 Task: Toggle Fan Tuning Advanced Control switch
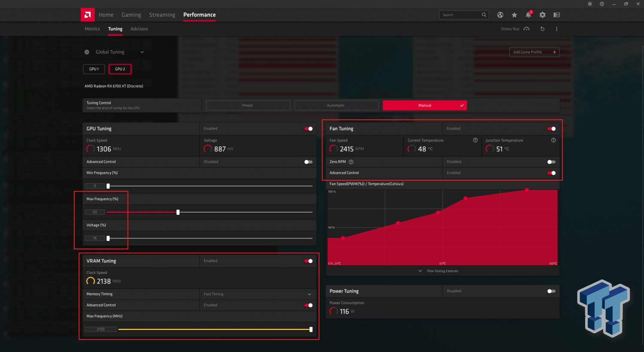(x=552, y=173)
